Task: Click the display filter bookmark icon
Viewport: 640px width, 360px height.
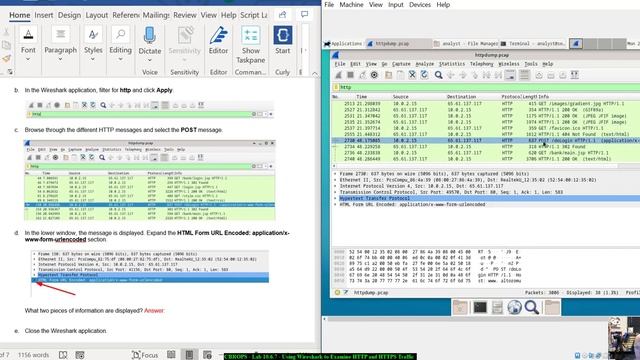Action: tap(336, 87)
